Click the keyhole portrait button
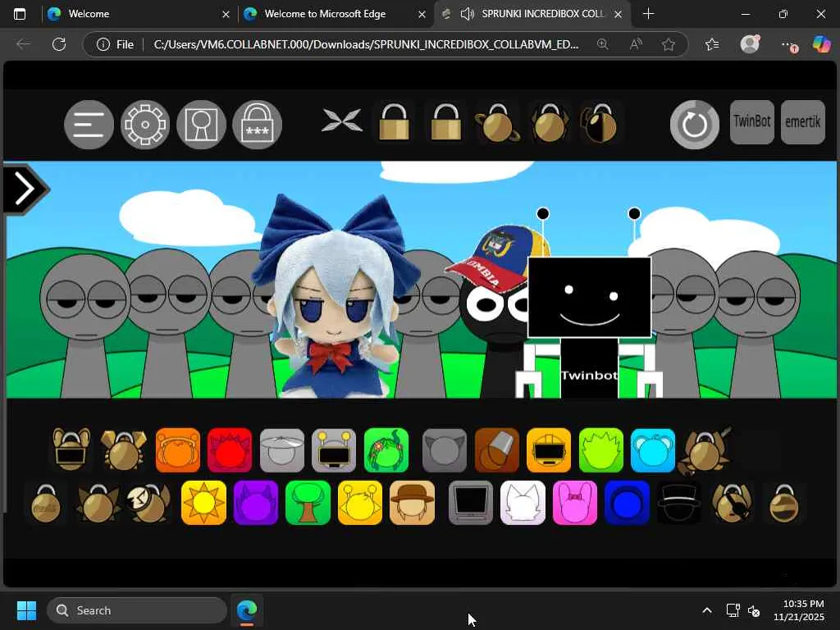Image resolution: width=840 pixels, height=630 pixels. point(202,125)
